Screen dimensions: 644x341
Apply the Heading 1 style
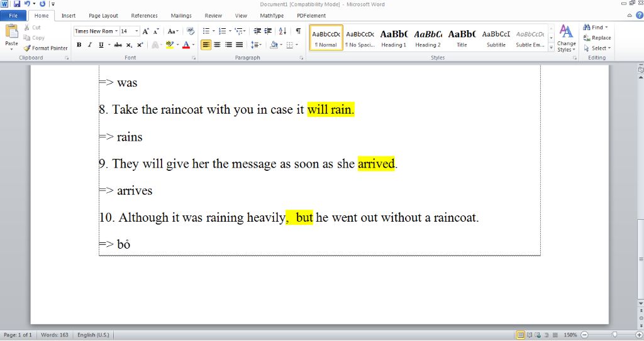coord(394,38)
